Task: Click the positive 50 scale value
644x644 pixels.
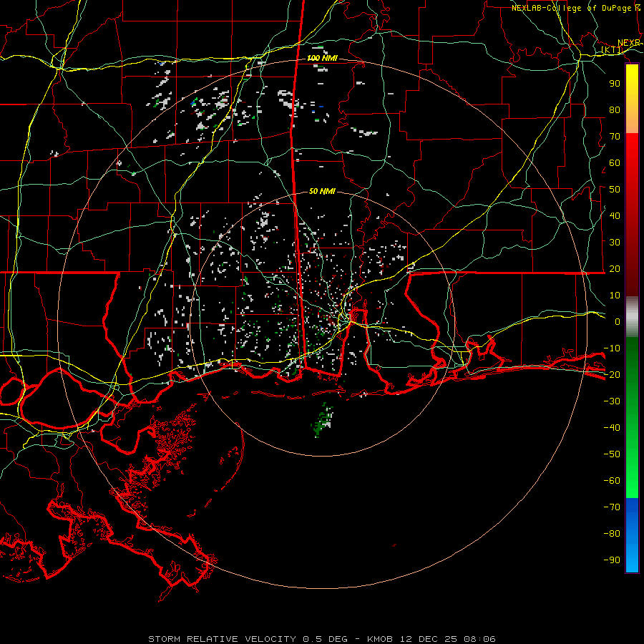Action: coord(615,190)
